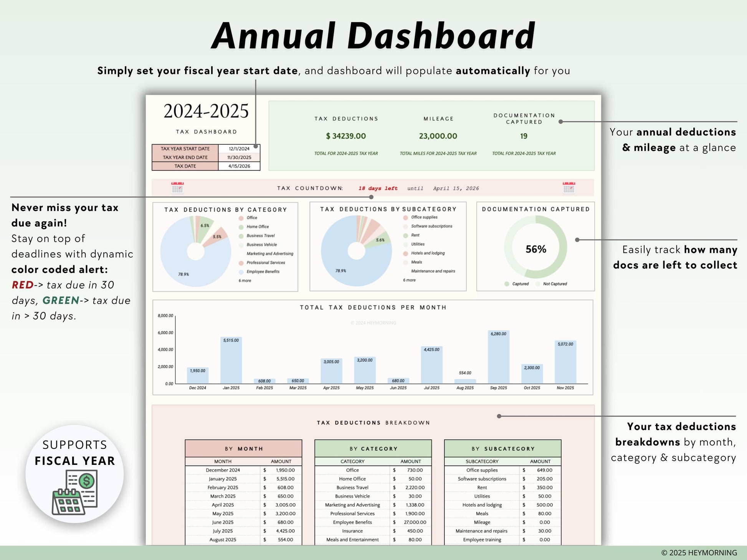The image size is (747, 560).
Task: Click the Software subscriptions row in subcategory table
Action: pos(503,479)
